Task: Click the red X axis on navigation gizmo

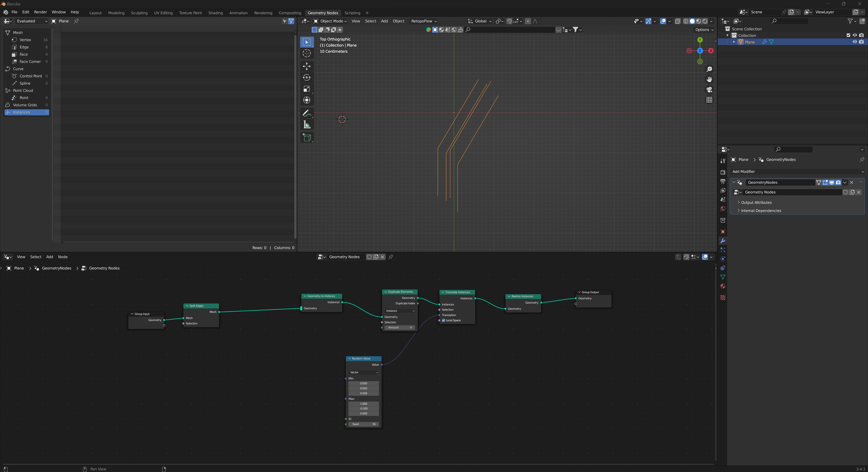Action: coord(711,51)
